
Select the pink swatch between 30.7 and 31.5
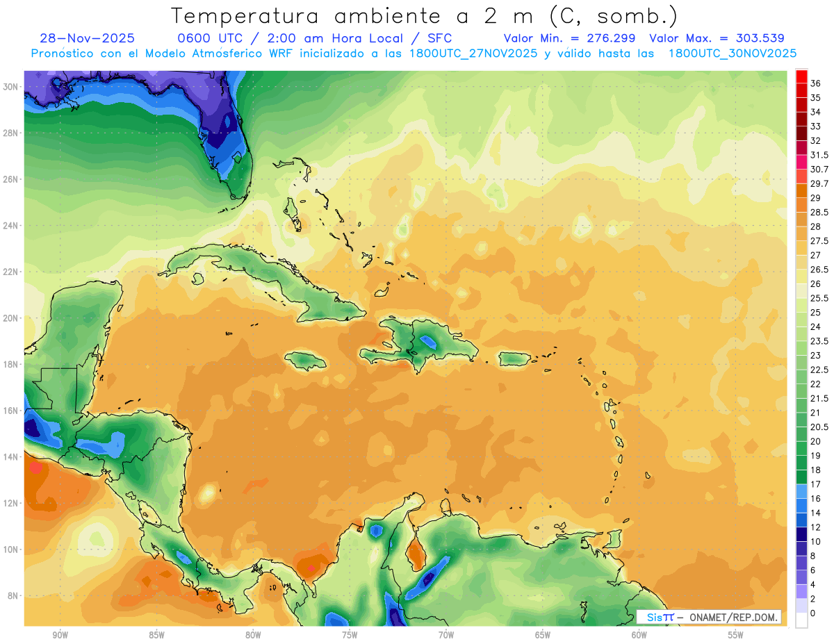click(801, 162)
